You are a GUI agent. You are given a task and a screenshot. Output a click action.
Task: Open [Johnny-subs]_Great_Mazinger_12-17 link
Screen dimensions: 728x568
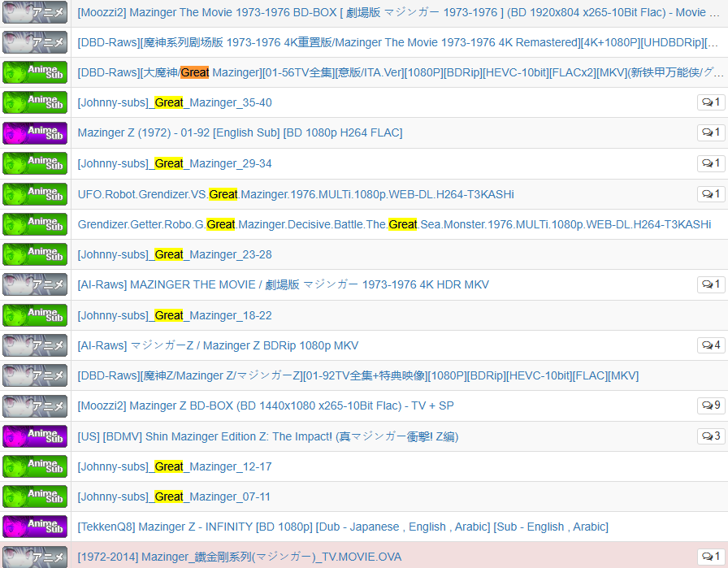pos(175,466)
